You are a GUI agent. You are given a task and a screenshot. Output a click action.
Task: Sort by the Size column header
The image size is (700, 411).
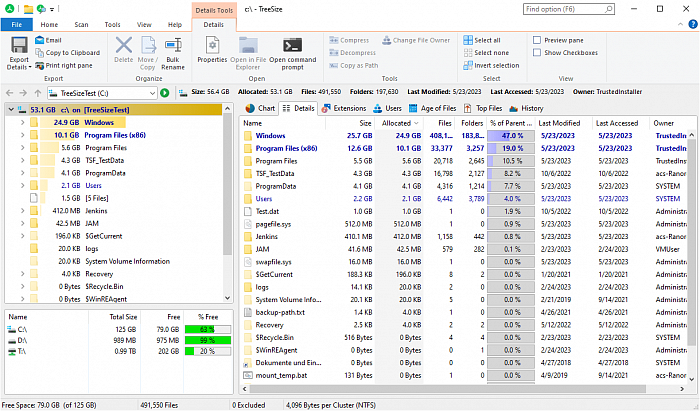[x=350, y=123]
